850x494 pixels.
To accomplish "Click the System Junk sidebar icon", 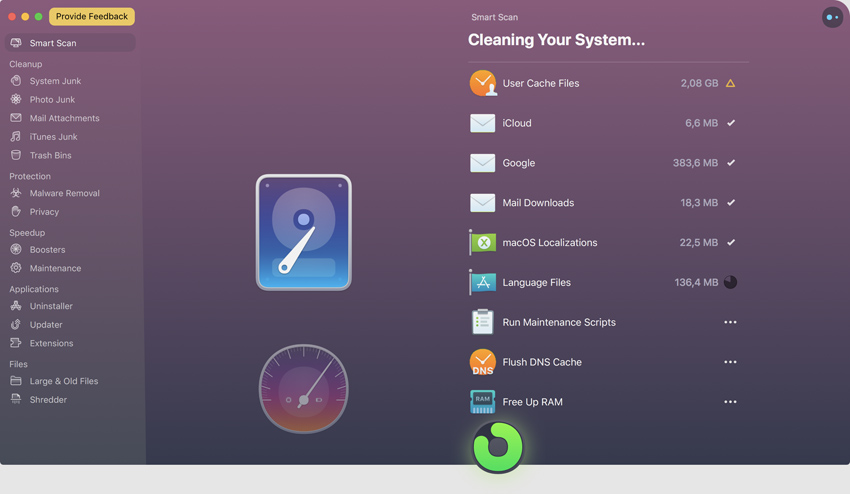I will [16, 81].
